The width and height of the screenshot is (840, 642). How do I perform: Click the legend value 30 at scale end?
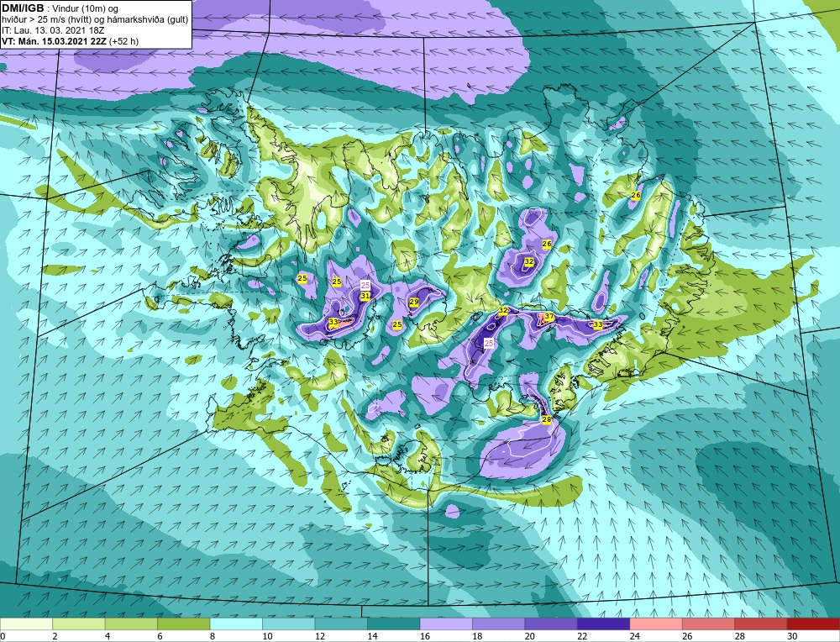coord(792,636)
